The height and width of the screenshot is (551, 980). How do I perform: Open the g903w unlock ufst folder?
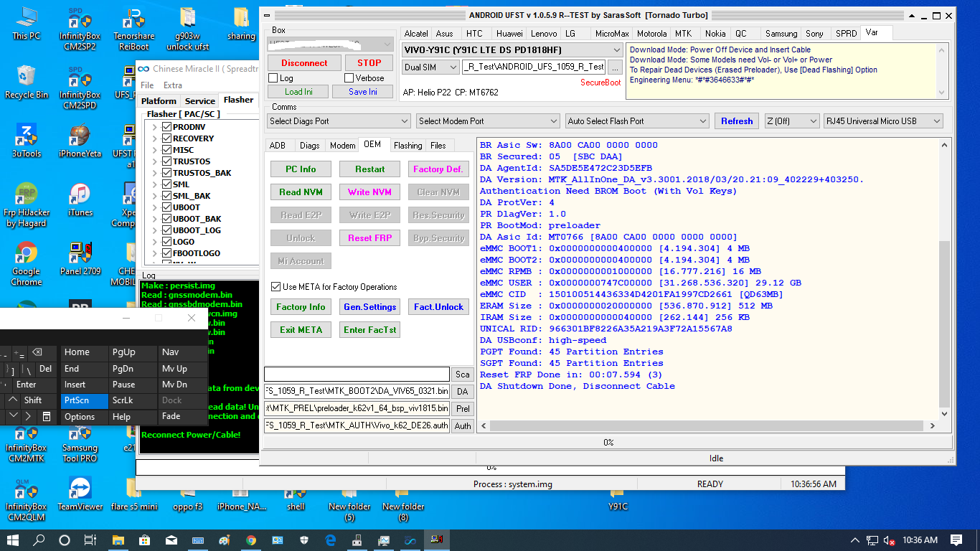coord(187,29)
